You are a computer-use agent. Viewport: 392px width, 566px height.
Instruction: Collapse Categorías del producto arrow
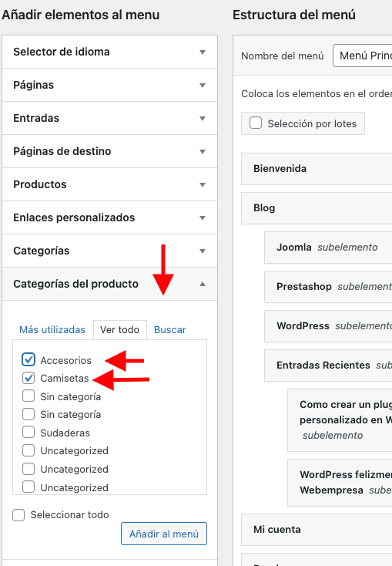[x=203, y=284]
